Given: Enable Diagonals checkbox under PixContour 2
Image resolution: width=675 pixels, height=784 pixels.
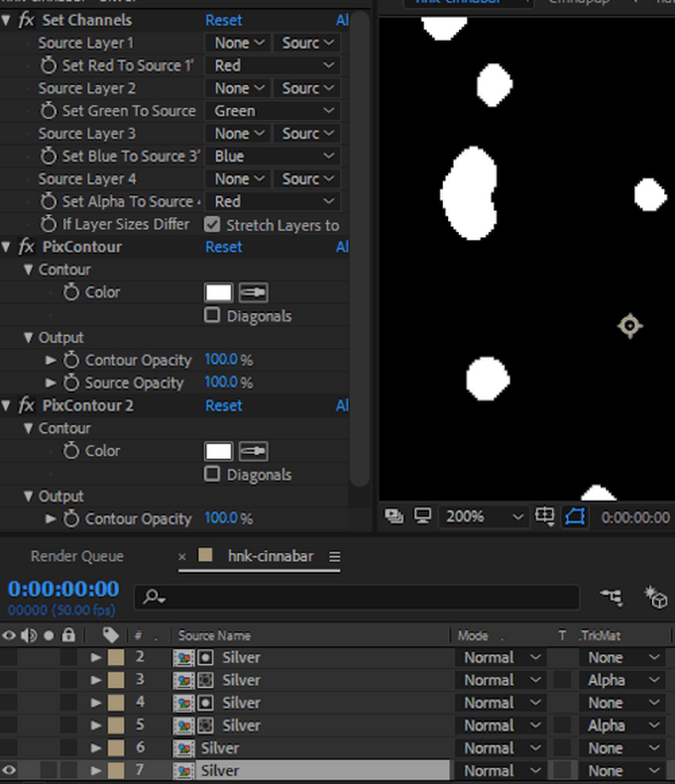Looking at the screenshot, I should pyautogui.click(x=213, y=474).
